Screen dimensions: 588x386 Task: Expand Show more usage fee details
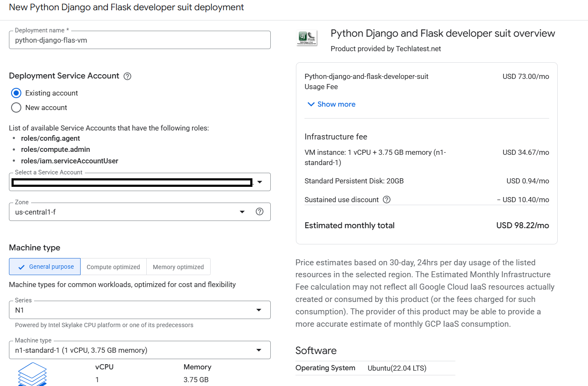[x=336, y=104]
